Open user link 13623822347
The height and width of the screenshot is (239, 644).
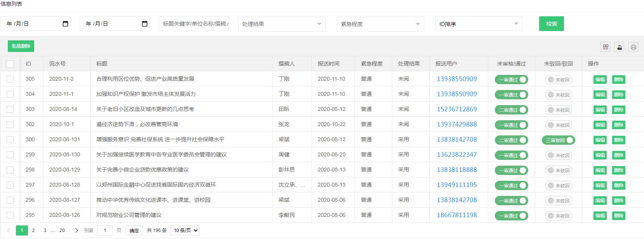(x=457, y=155)
